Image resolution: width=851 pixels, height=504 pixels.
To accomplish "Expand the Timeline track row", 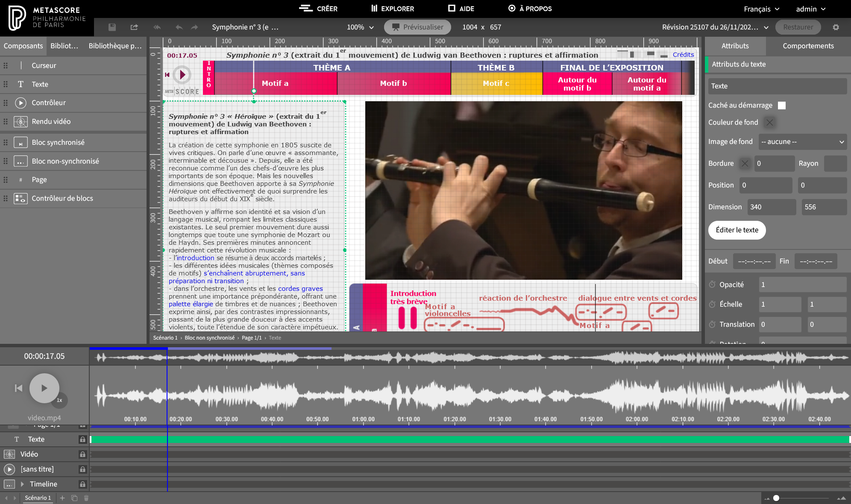I will click(x=22, y=484).
